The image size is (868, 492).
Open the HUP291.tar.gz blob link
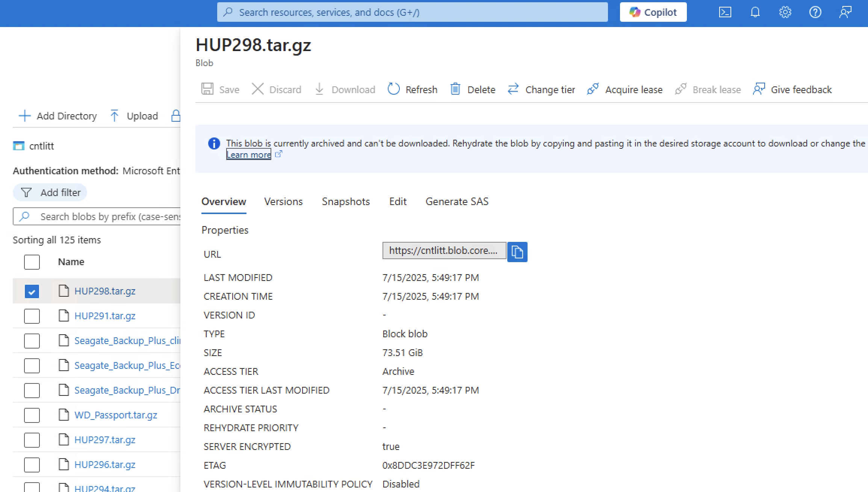105,316
